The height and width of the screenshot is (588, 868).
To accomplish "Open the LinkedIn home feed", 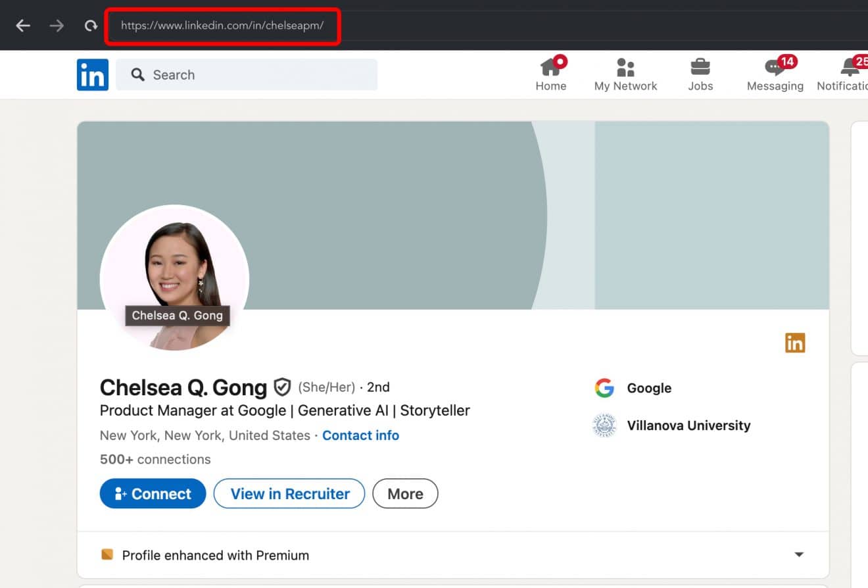I will pyautogui.click(x=551, y=72).
